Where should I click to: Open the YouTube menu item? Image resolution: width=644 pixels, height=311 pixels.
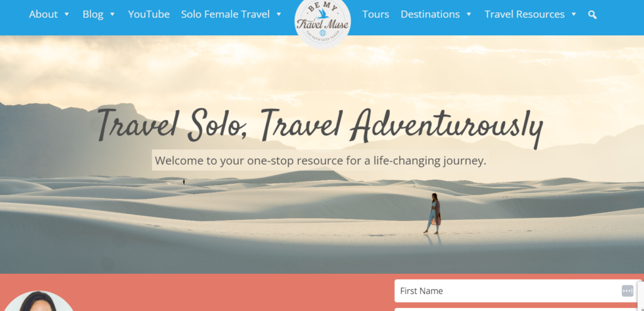tap(148, 14)
